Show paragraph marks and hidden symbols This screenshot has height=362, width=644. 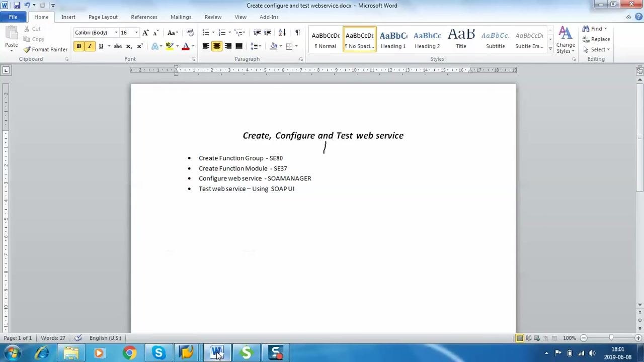(298, 33)
